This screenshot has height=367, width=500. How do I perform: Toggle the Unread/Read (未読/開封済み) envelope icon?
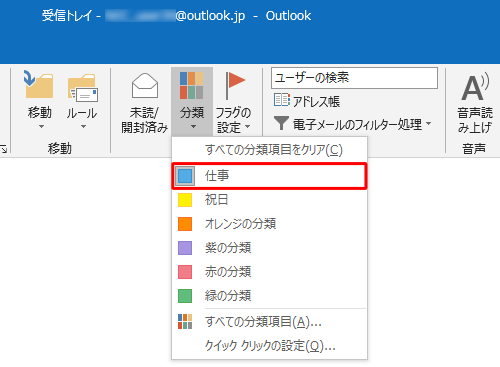tap(145, 85)
